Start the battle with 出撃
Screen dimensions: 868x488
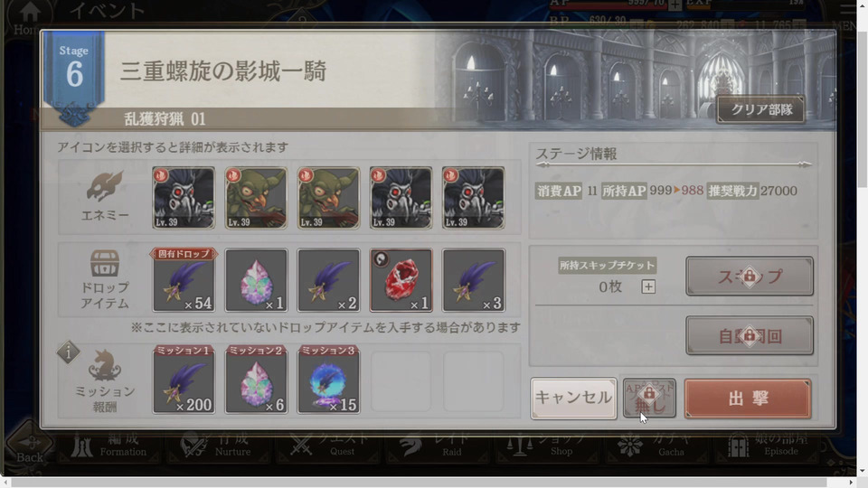click(x=748, y=399)
